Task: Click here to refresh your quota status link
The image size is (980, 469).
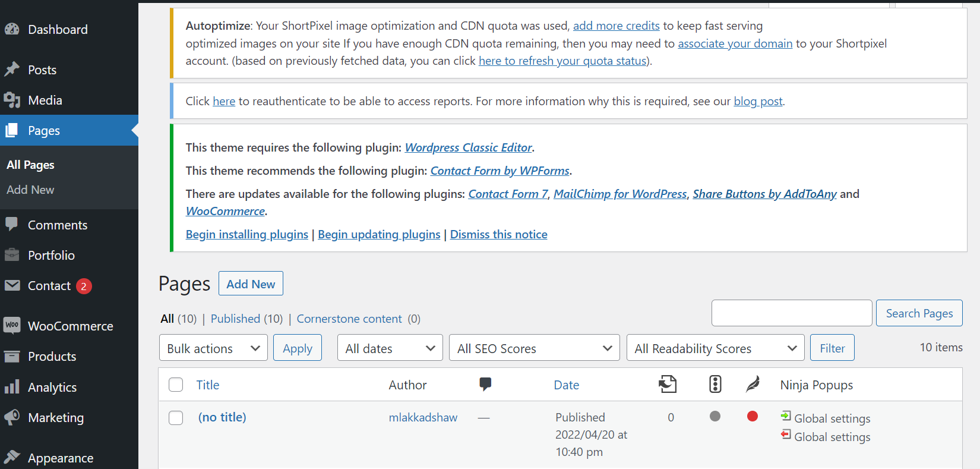Action: tap(562, 61)
